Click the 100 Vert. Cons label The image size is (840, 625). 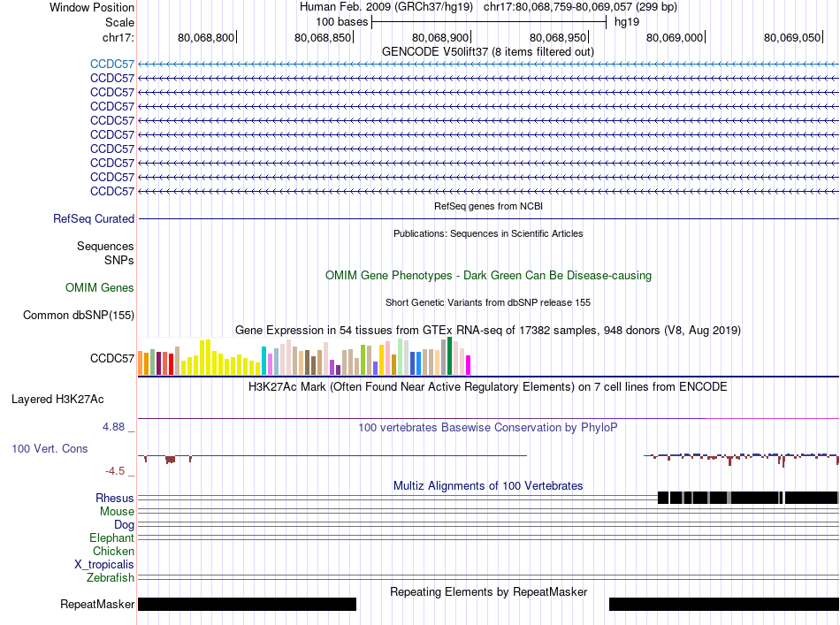coord(50,449)
